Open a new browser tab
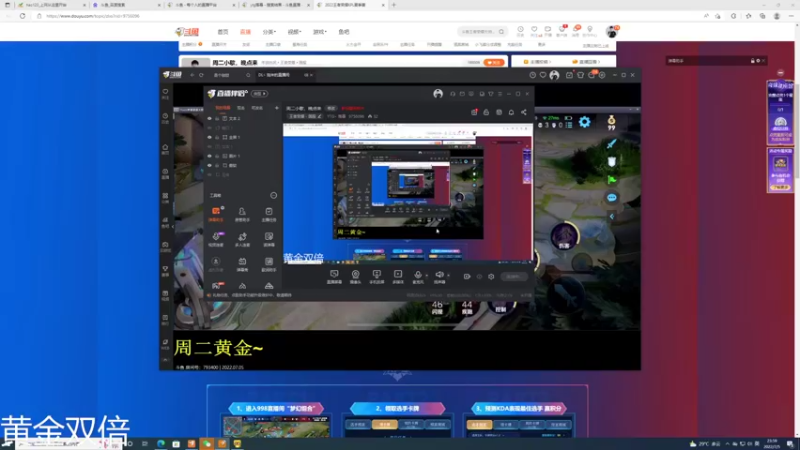 (x=394, y=5)
